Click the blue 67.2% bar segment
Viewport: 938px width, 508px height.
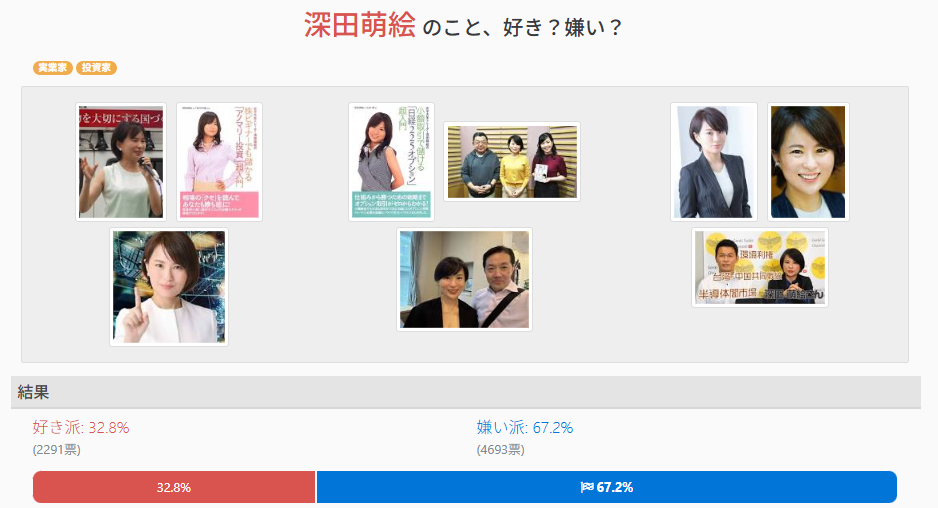click(607, 487)
